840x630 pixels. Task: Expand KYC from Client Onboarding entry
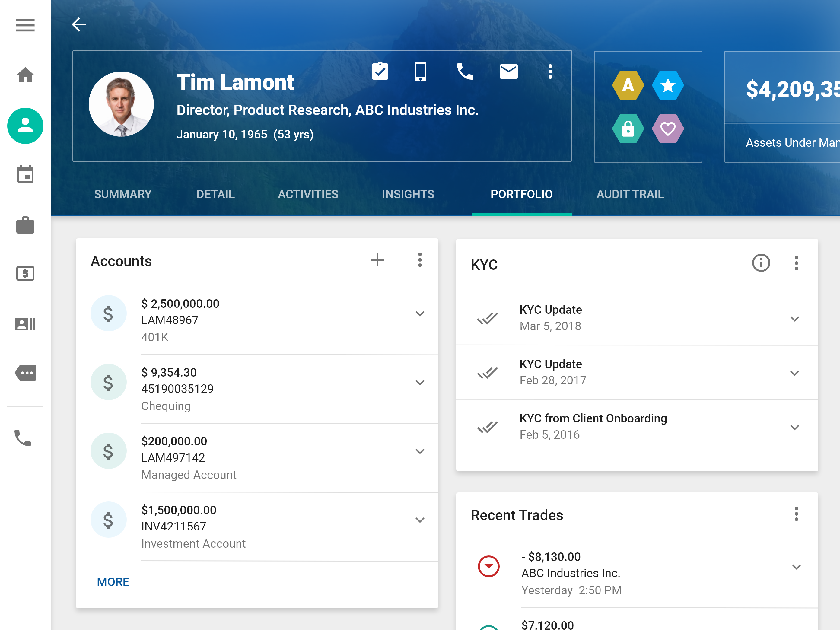click(794, 427)
